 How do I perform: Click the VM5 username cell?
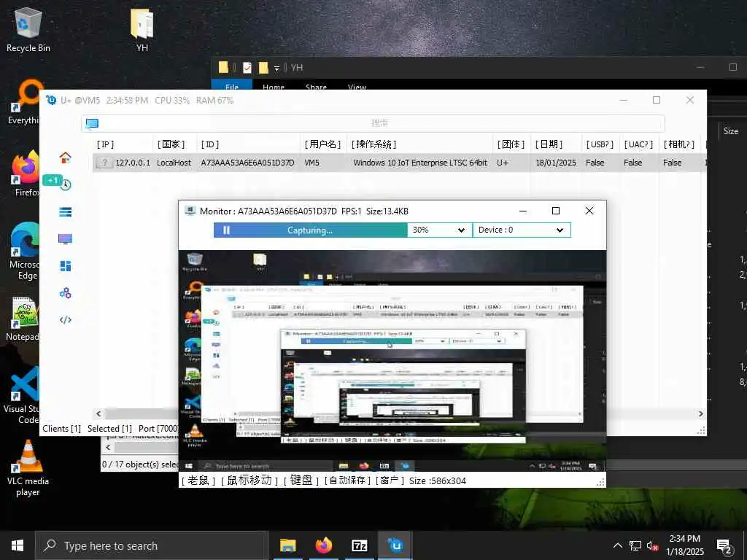pos(312,163)
